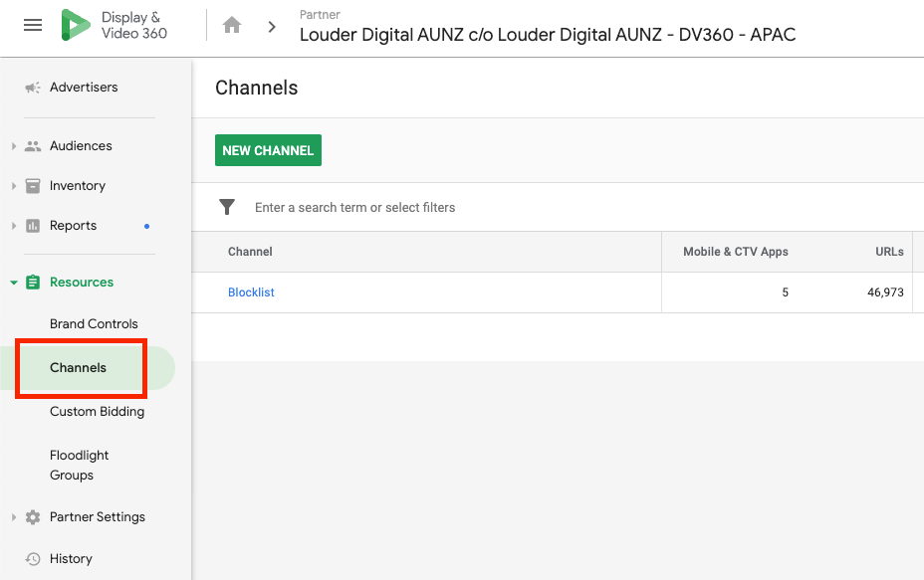Open Reports in the sidebar
The image size is (924, 580).
(x=73, y=226)
